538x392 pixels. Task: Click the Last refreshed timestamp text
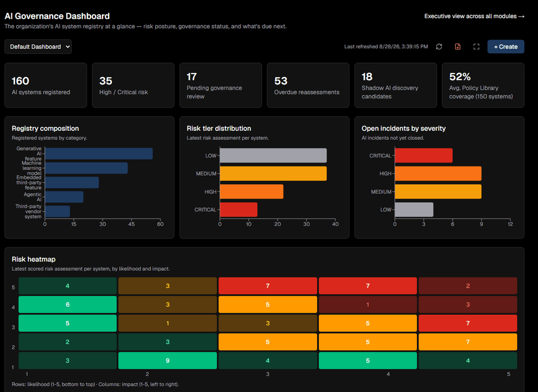click(386, 46)
